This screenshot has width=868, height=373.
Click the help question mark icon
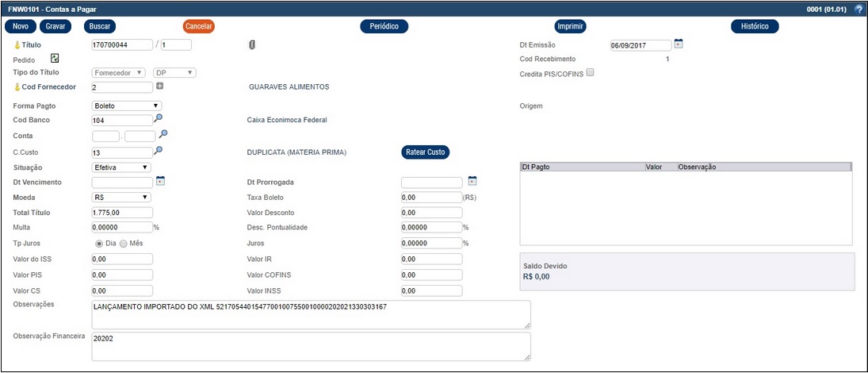click(x=858, y=10)
